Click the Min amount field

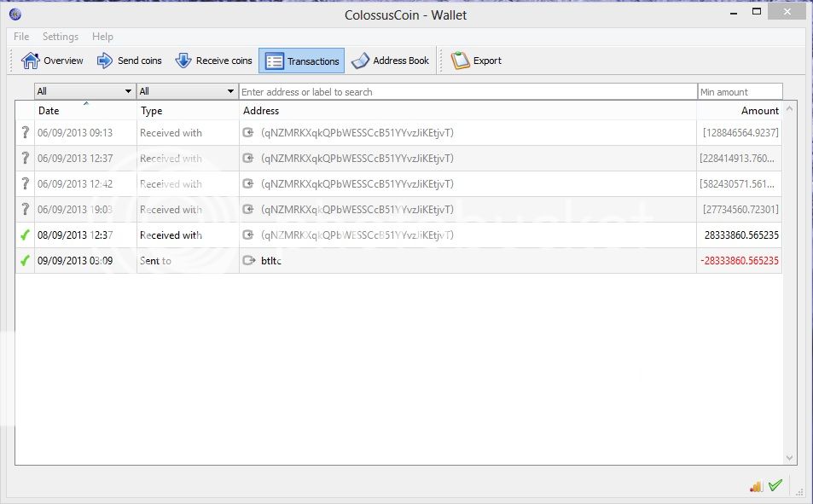pyautogui.click(x=740, y=92)
